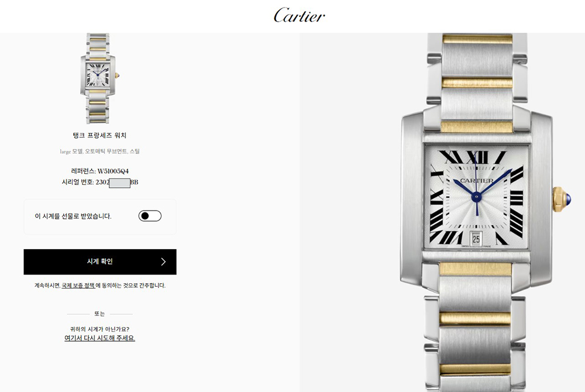The width and height of the screenshot is (585, 392).
Task: Open the 국제 보증 정책 link
Action: tap(78, 286)
